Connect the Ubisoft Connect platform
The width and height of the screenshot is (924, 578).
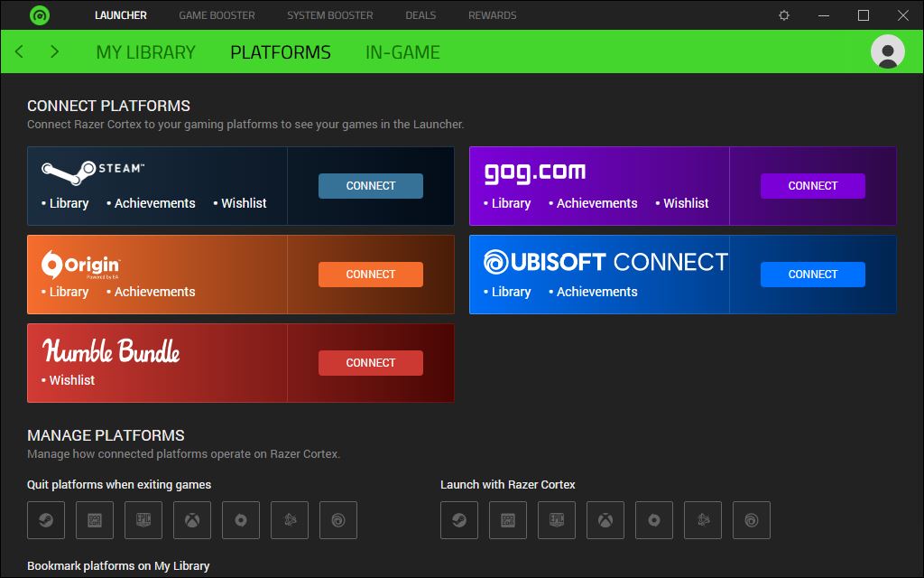pyautogui.click(x=813, y=275)
